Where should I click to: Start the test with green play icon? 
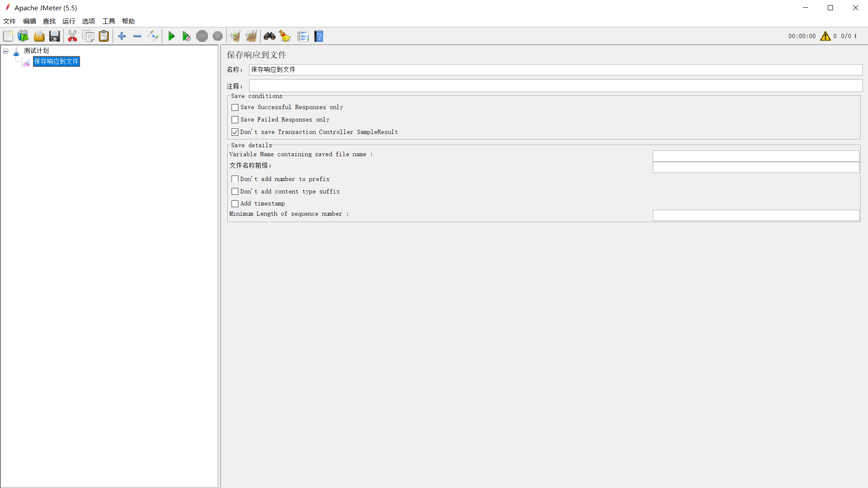pos(171,36)
